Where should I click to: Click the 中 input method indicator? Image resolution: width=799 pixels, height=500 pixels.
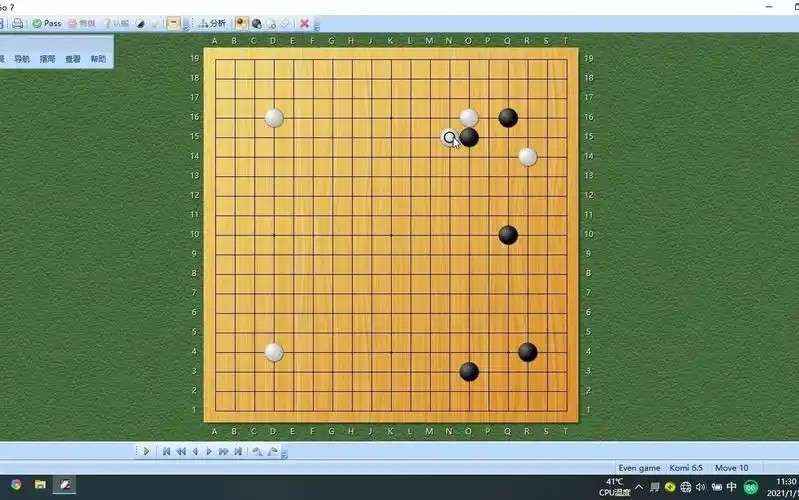(732, 487)
